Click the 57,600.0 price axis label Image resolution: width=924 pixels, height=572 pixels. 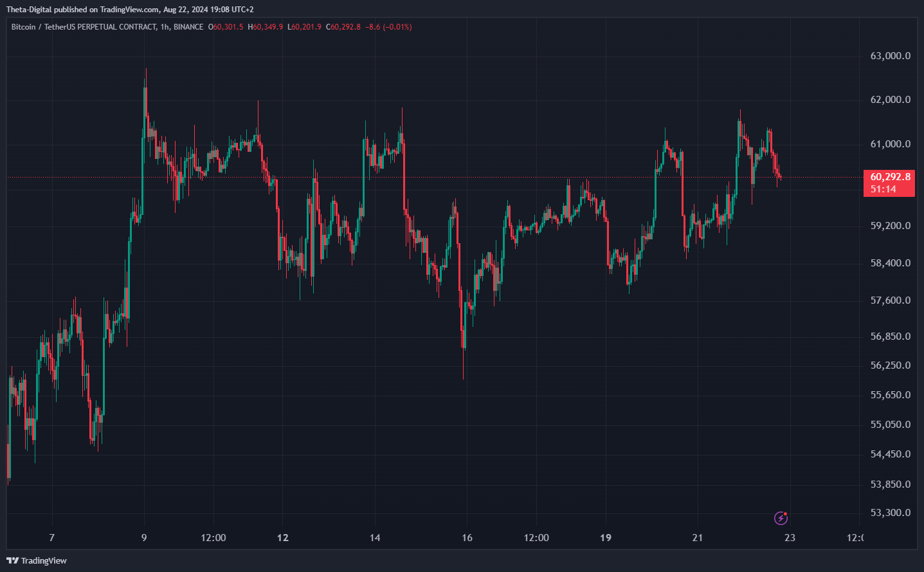click(x=891, y=300)
